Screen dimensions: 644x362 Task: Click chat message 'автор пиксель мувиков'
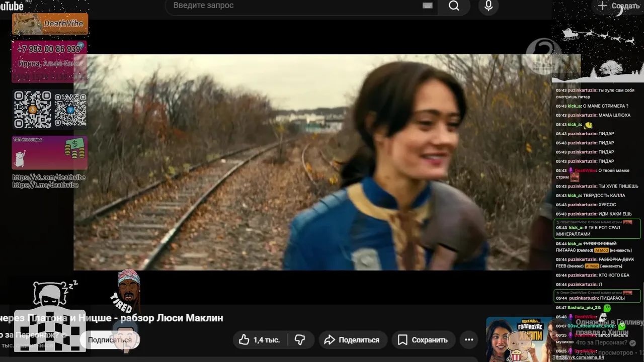[592, 338]
